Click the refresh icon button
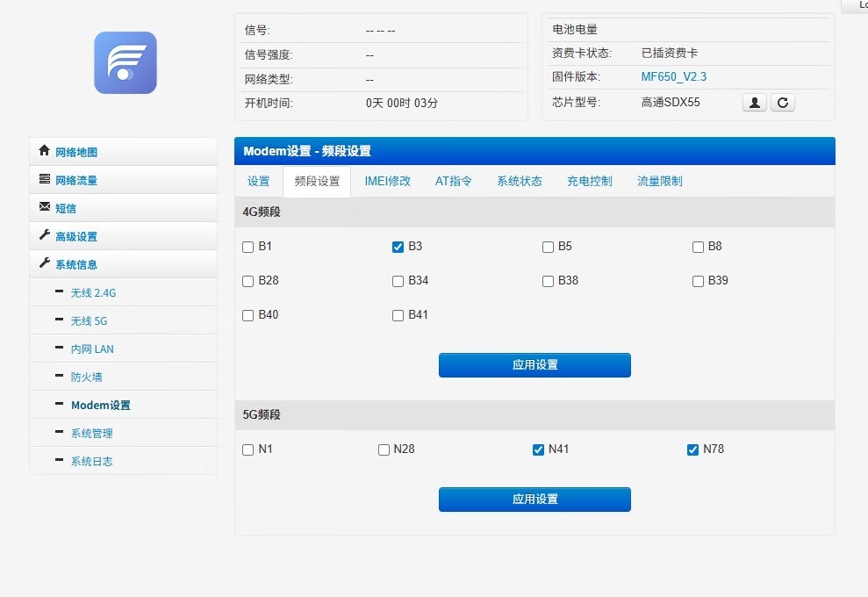This screenshot has width=868, height=597. (783, 103)
